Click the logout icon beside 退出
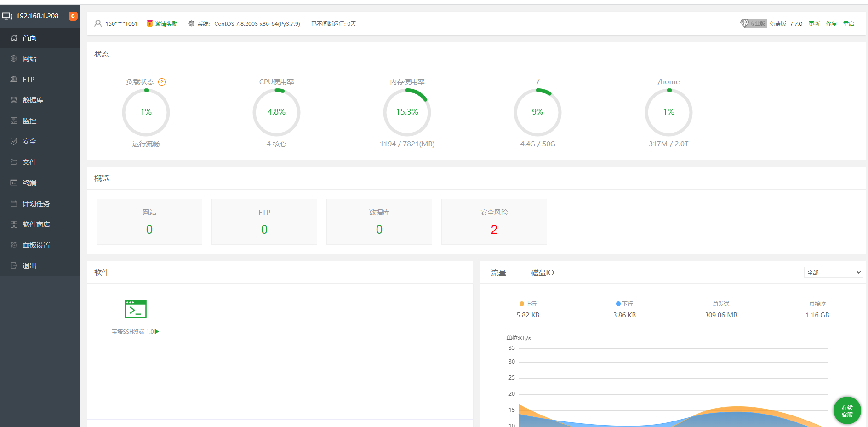 (14, 265)
